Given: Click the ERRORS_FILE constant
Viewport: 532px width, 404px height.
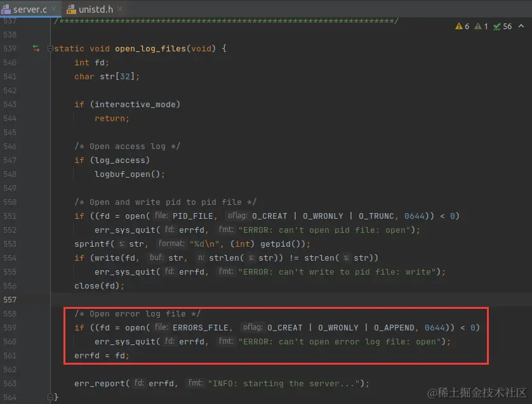Looking at the screenshot, I should tap(201, 328).
